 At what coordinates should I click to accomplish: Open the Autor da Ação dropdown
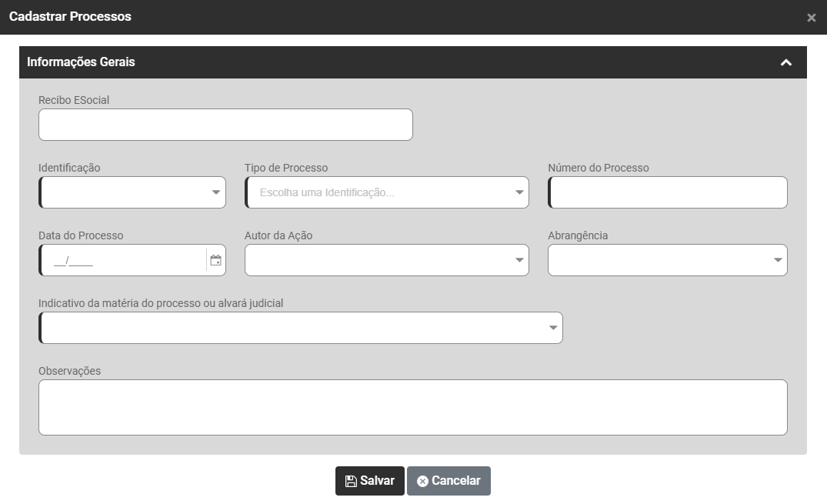pos(519,260)
